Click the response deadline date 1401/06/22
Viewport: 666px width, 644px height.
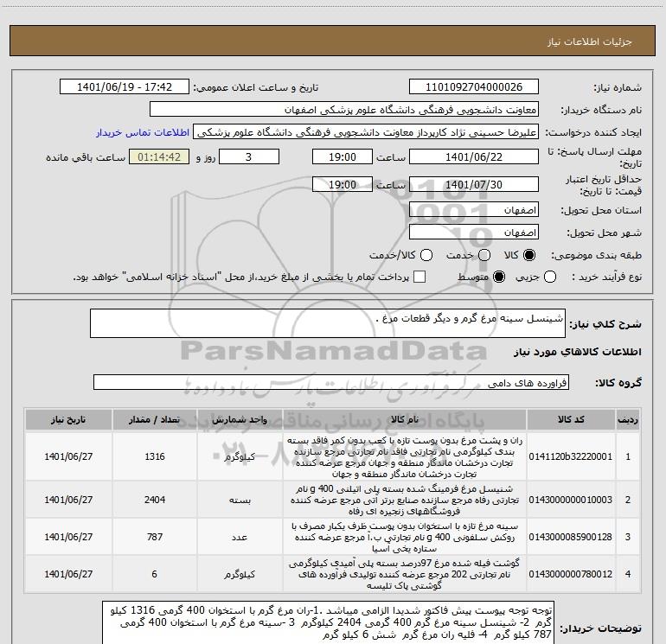474,156
